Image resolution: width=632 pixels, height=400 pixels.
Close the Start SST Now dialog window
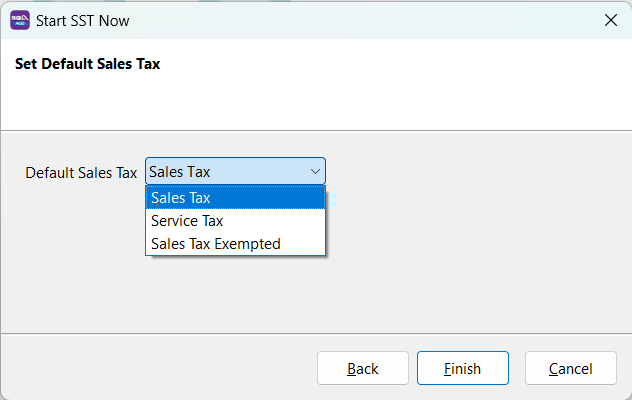[610, 20]
